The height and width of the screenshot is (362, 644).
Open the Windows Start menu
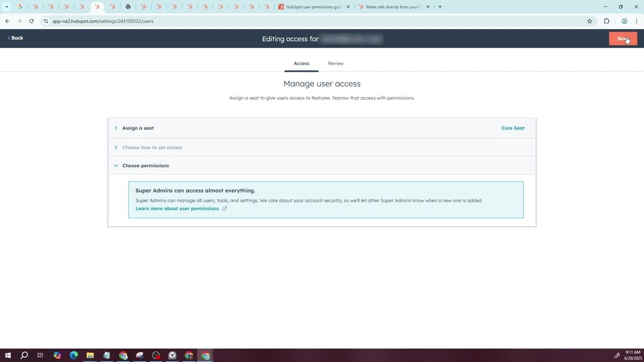(x=8, y=355)
